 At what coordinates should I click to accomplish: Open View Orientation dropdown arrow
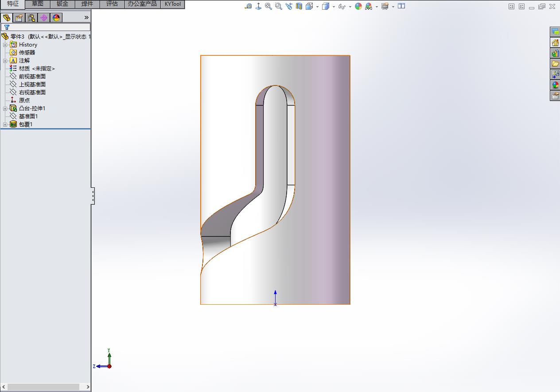click(317, 7)
